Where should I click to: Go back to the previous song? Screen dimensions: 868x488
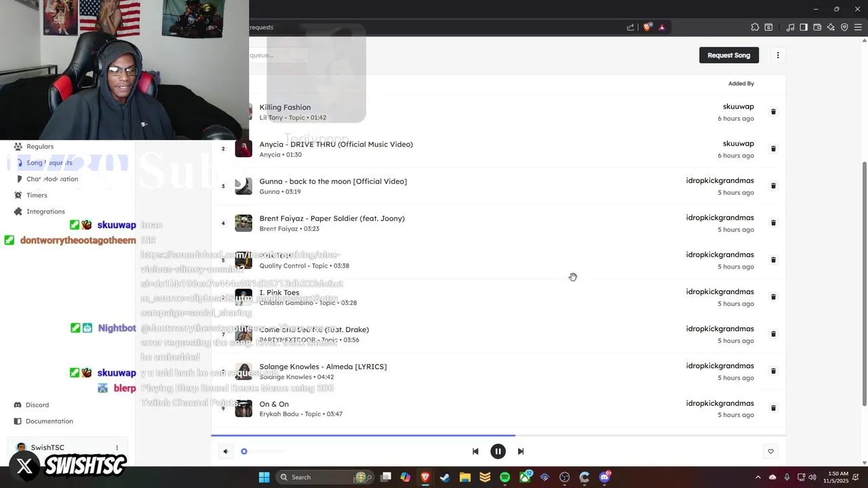coord(475,451)
